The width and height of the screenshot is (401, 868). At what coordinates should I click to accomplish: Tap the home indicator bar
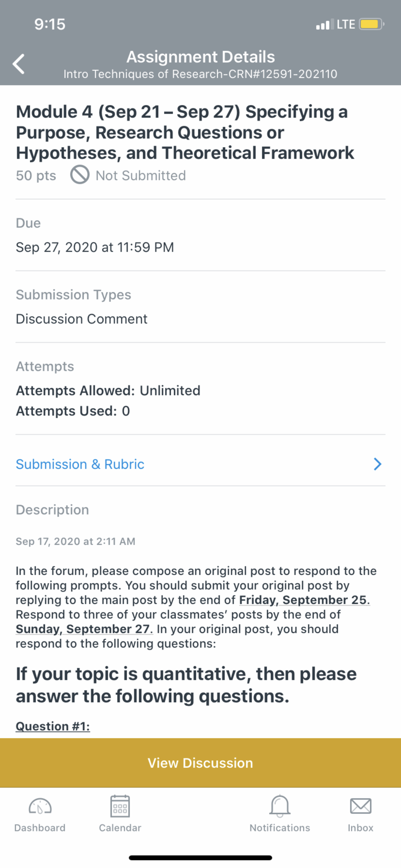[200, 858]
